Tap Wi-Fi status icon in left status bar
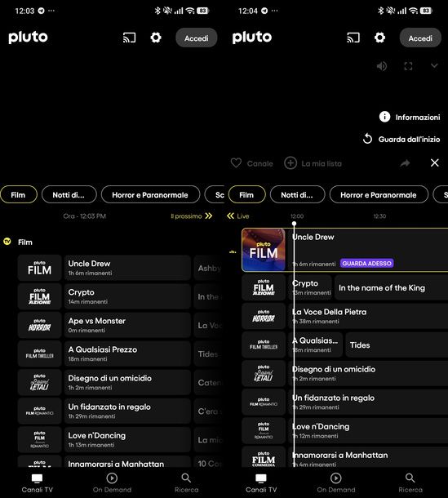448x498 pixels. pyautogui.click(x=190, y=11)
